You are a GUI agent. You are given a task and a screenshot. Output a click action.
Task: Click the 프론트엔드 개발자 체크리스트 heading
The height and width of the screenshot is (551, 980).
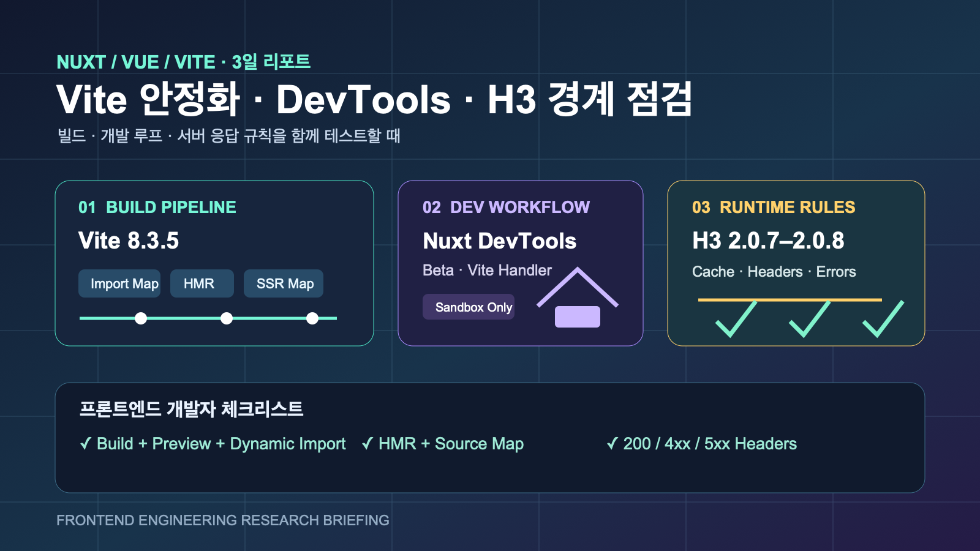pyautogui.click(x=192, y=409)
